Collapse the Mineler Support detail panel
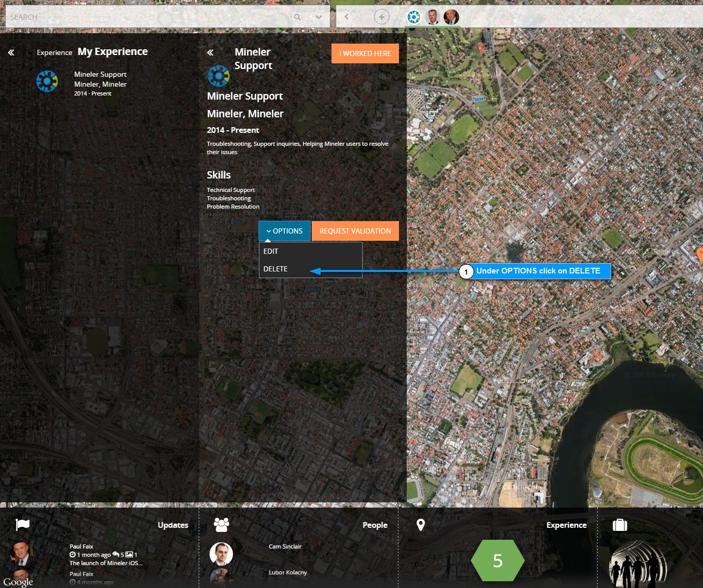This screenshot has width=703, height=588. click(210, 52)
